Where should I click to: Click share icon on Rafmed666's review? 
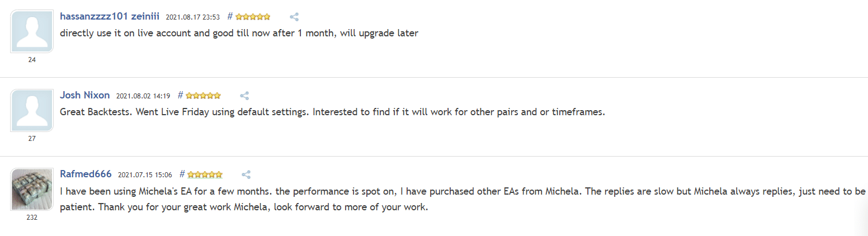(x=246, y=174)
